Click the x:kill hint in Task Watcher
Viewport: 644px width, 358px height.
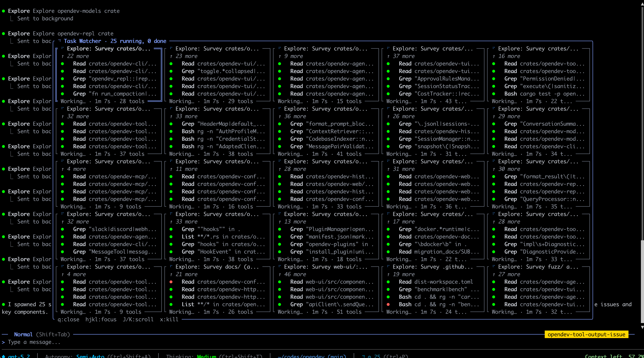[x=169, y=319]
